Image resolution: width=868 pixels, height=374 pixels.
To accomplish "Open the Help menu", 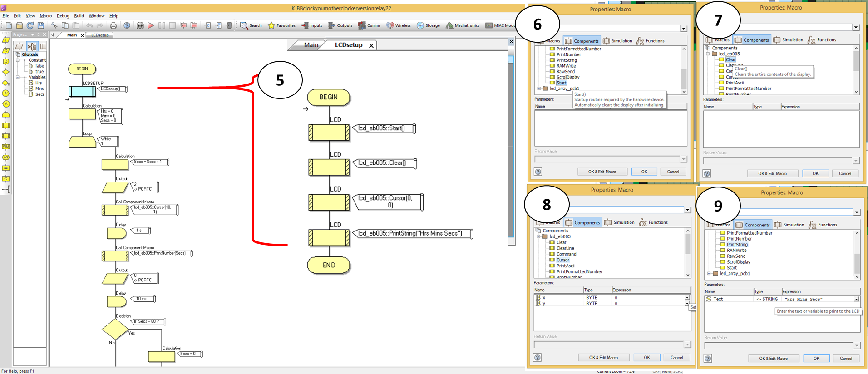I will point(114,15).
